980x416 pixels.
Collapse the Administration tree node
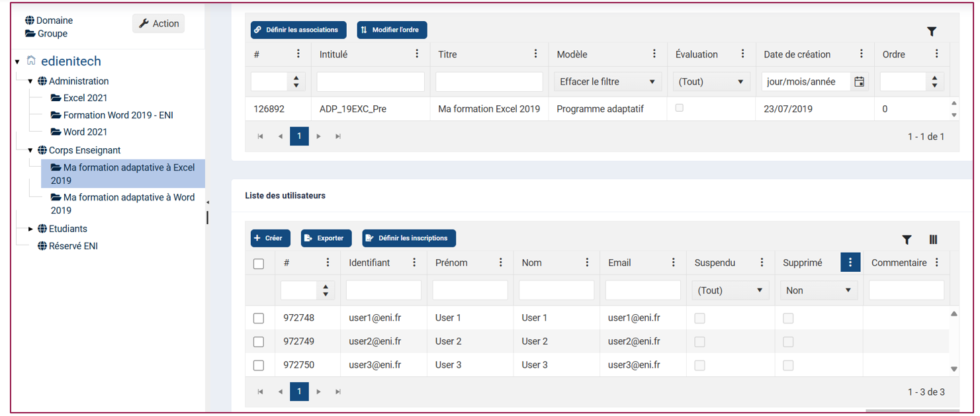tap(30, 81)
